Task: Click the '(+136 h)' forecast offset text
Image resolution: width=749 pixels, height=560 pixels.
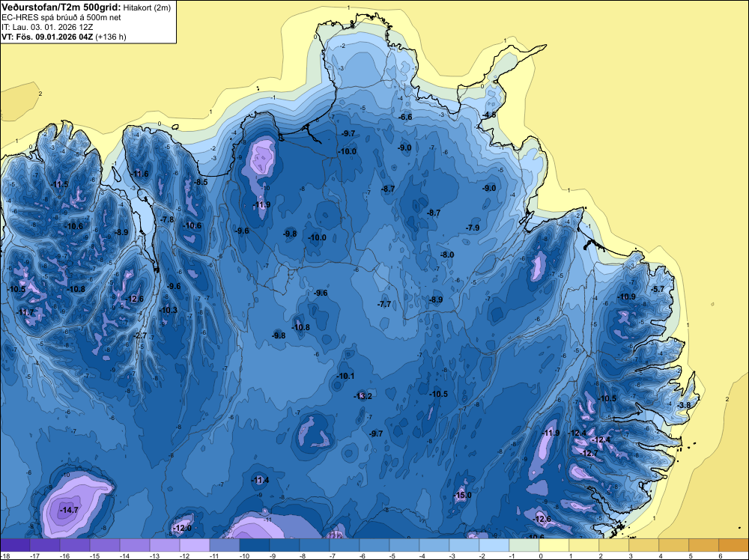Action: [x=111, y=37]
